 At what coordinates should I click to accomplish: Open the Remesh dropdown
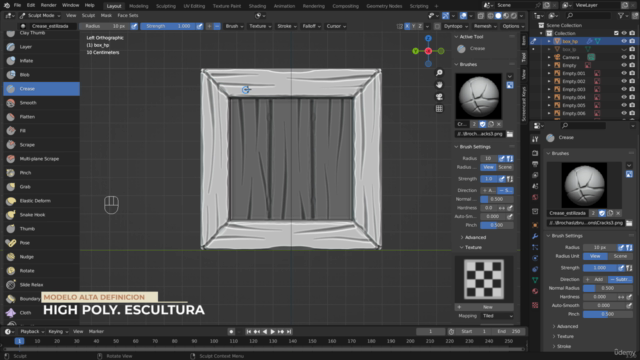485,26
